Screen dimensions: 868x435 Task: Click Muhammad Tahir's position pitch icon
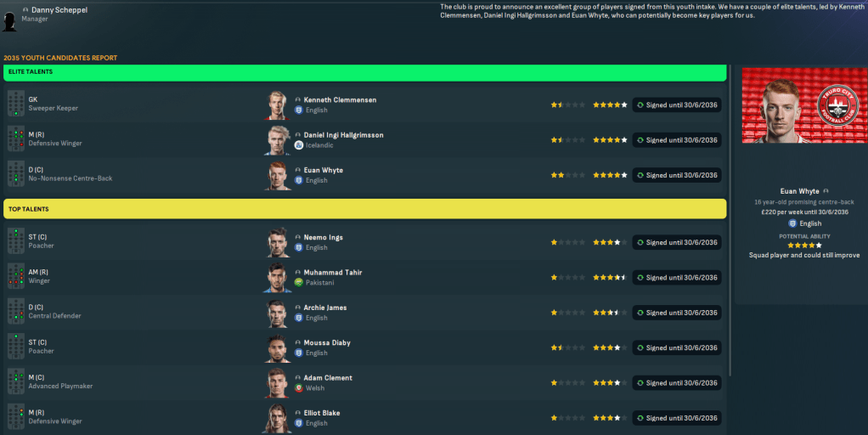point(15,278)
